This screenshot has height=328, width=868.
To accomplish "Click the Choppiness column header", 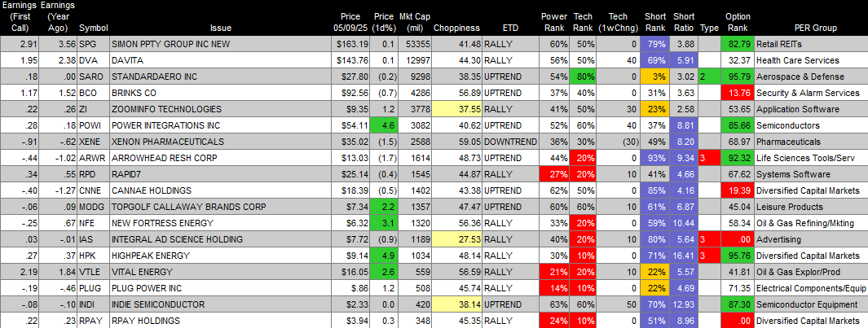I will coord(456,28).
